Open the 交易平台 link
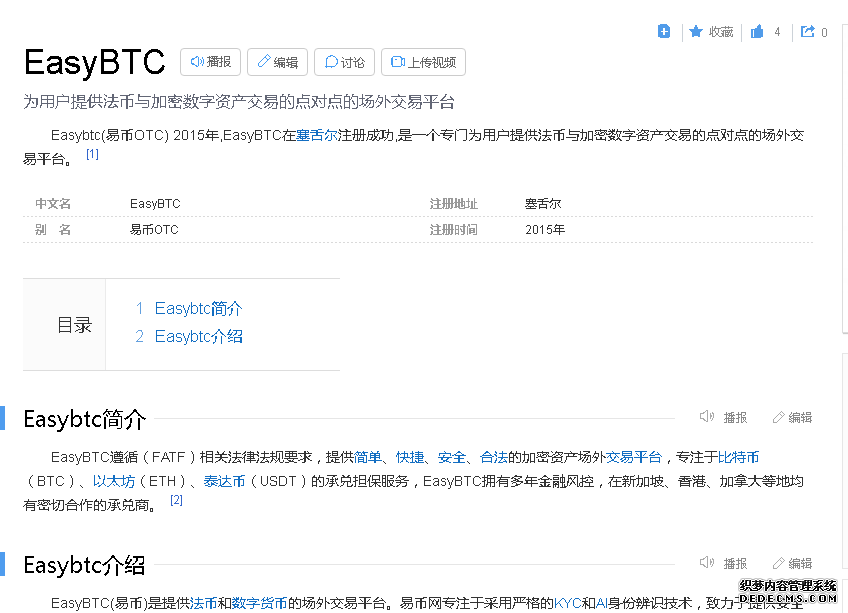The width and height of the screenshot is (848, 613). tap(634, 458)
